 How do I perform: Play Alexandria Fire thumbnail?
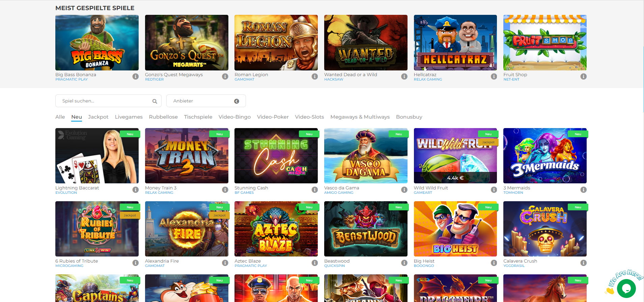coord(187,229)
